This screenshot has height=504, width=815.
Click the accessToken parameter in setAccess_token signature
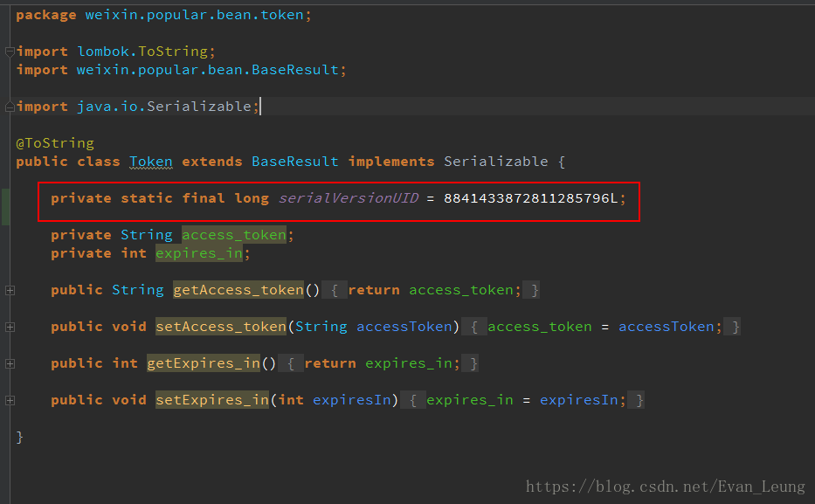click(404, 327)
